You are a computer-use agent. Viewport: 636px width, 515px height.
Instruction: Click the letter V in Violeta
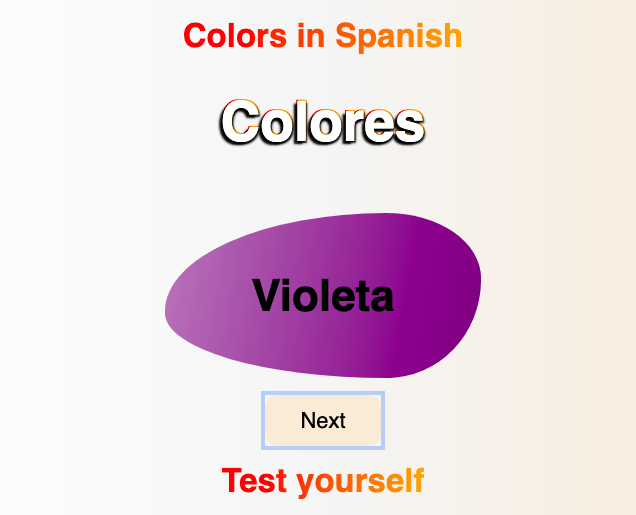click(x=268, y=295)
